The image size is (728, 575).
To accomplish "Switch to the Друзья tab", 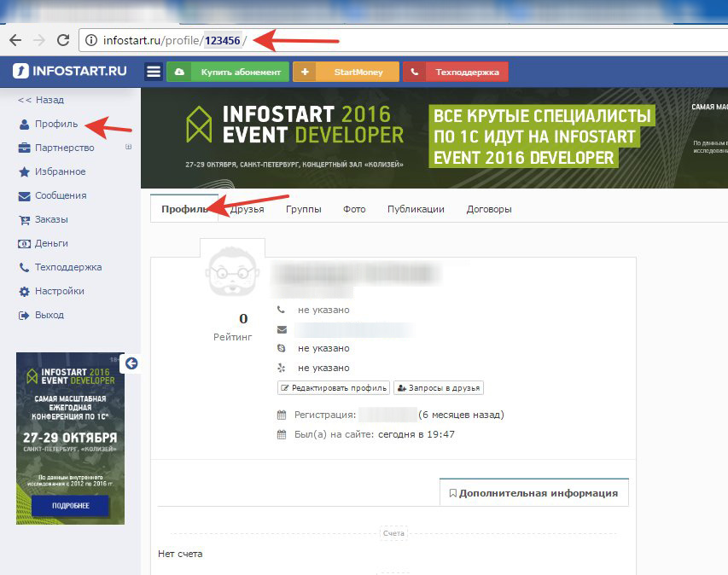I will (248, 209).
